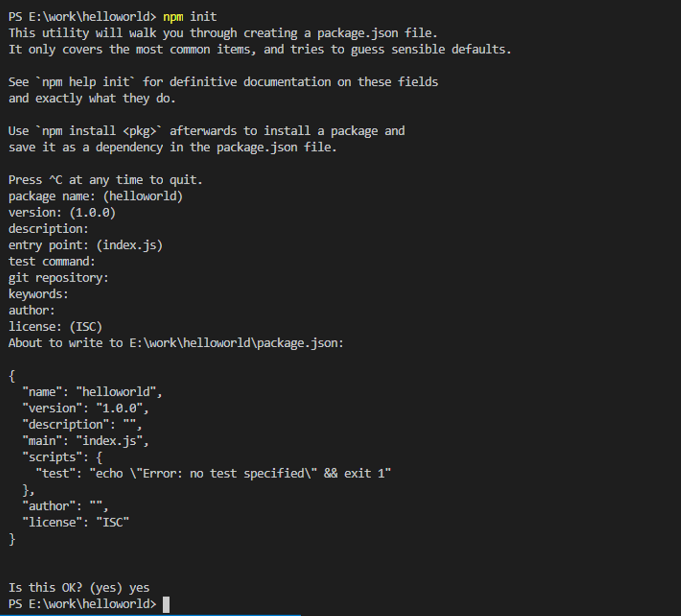The width and height of the screenshot is (681, 616).
Task: Click the "Press ^C at any time" line
Action: click(105, 180)
